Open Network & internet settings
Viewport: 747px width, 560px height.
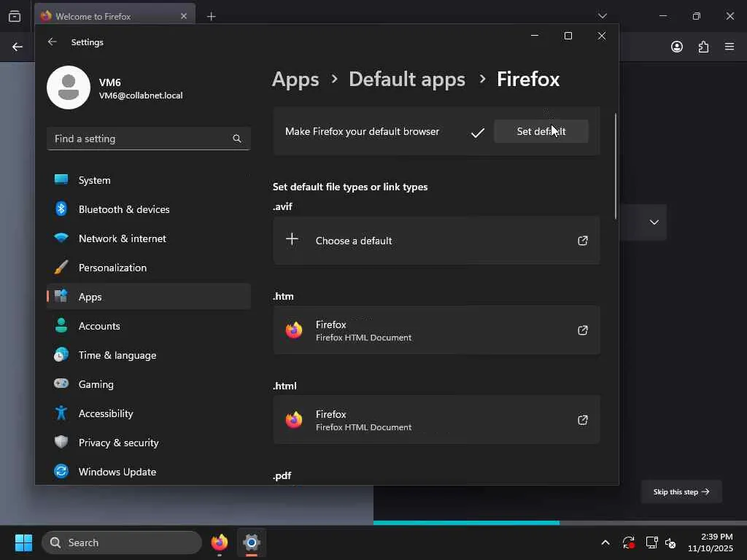coord(149,238)
